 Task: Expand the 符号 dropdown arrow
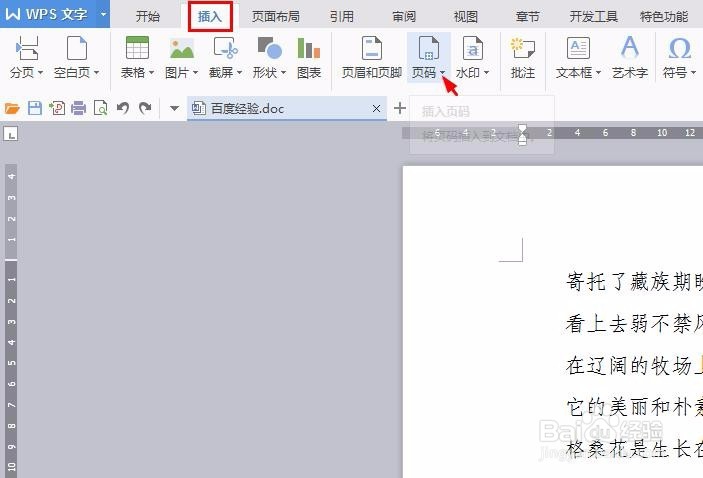point(693,73)
